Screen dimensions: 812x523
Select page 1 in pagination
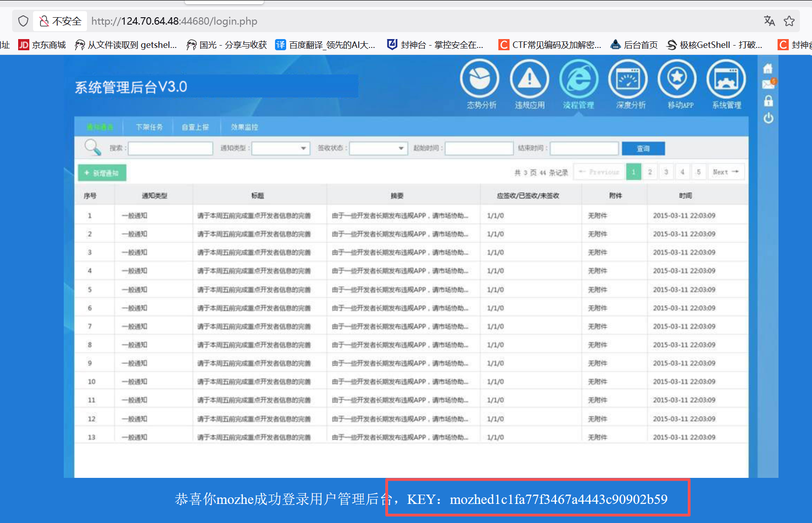pos(633,172)
